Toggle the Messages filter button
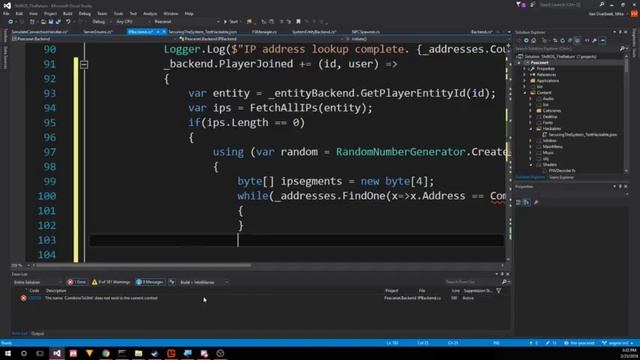This screenshot has width=640, height=360. click(x=150, y=282)
